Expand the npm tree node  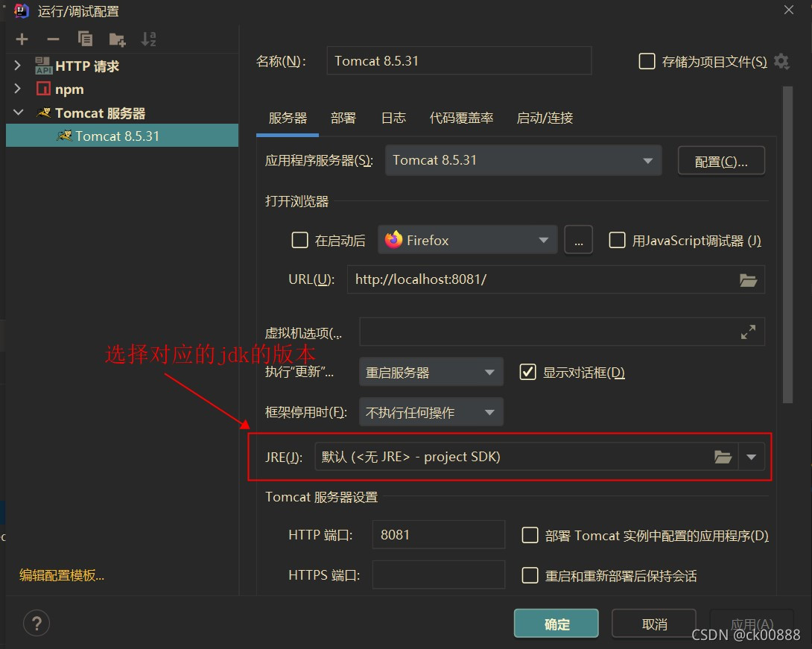point(18,89)
